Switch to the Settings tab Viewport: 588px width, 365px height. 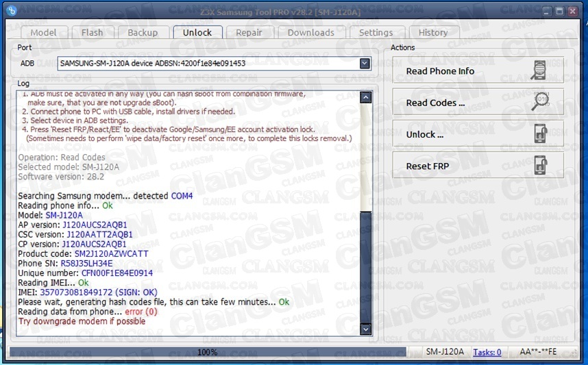(x=376, y=33)
